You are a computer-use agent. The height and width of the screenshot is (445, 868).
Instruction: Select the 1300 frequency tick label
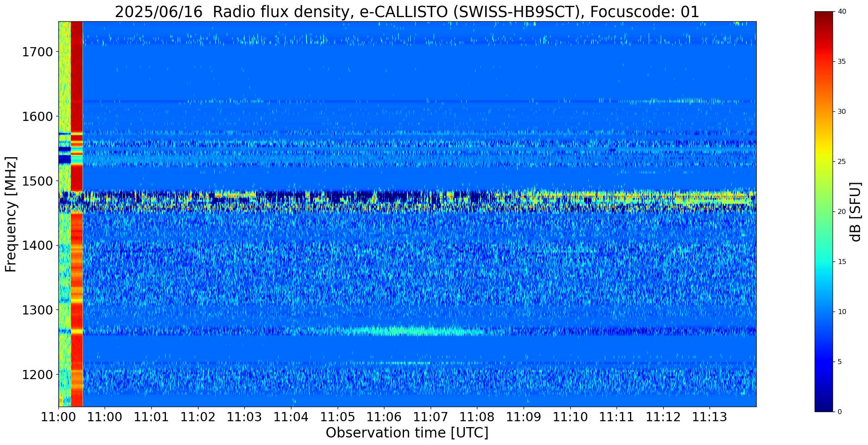(x=37, y=310)
